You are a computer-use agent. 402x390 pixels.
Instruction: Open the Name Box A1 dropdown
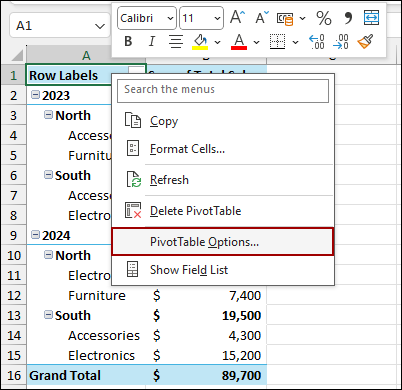point(100,26)
